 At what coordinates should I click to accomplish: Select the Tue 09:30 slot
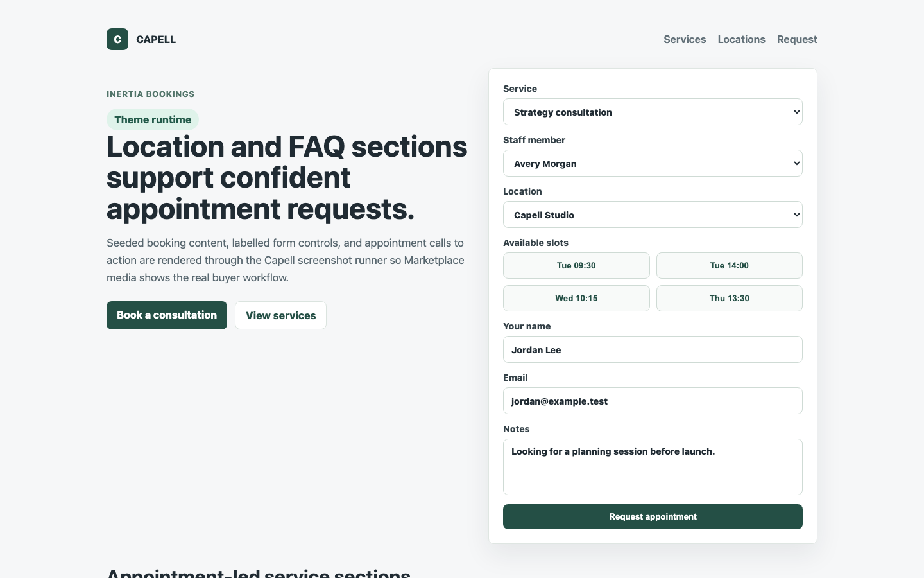(x=576, y=265)
